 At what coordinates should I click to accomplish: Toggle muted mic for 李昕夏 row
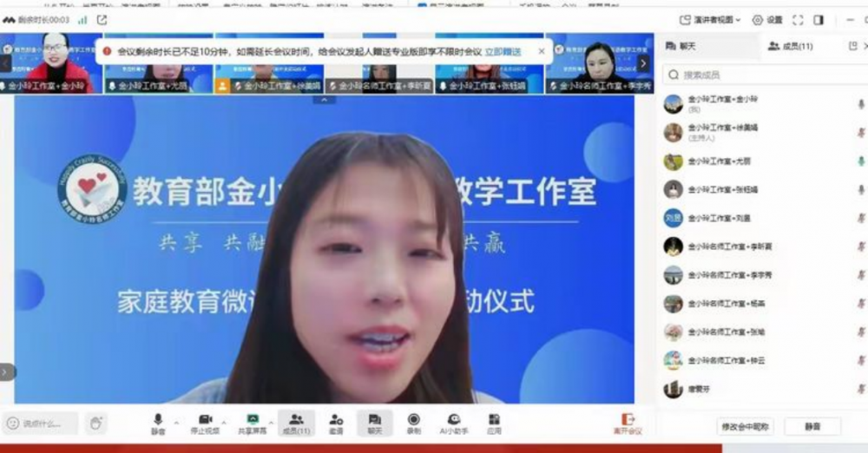coord(861,246)
